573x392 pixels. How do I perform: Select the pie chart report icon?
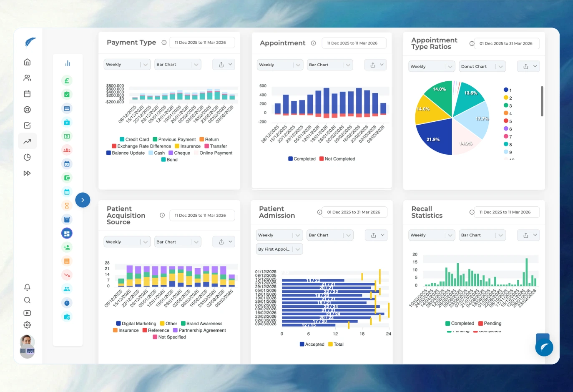click(27, 157)
